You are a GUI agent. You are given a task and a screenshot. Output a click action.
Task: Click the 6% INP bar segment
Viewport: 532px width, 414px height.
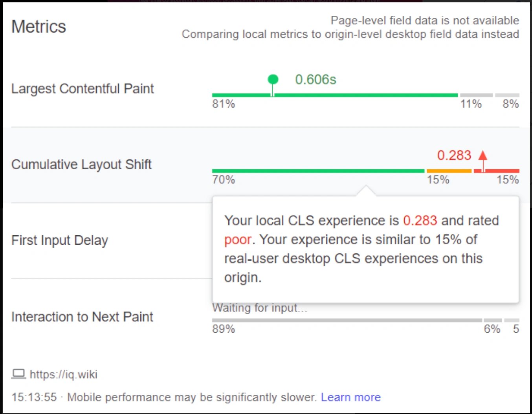click(493, 320)
